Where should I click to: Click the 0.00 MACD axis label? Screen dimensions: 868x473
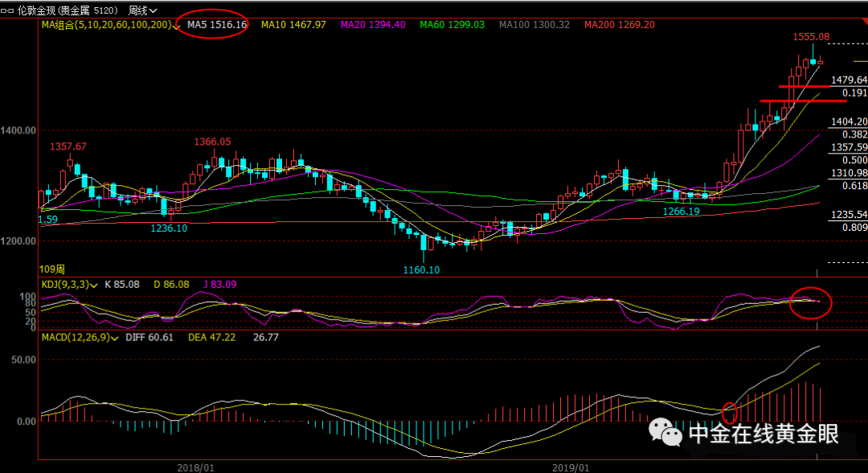(27, 422)
